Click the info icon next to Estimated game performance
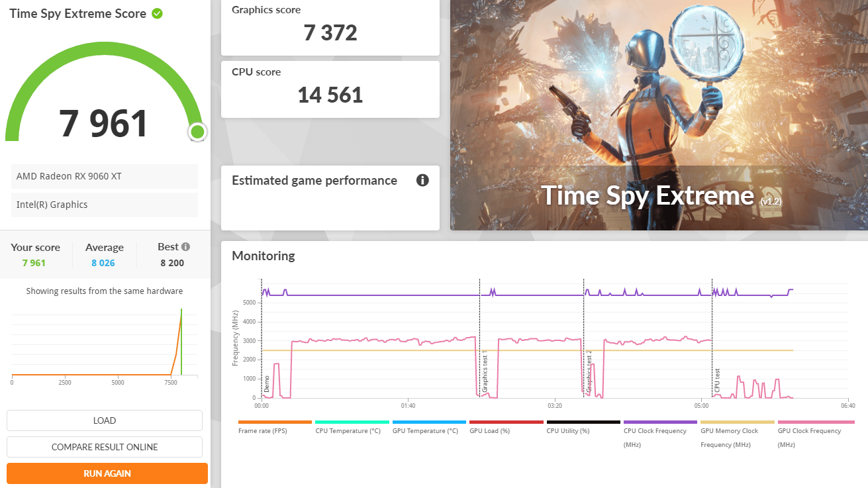Screen dimensions: 868x488 (x=422, y=181)
